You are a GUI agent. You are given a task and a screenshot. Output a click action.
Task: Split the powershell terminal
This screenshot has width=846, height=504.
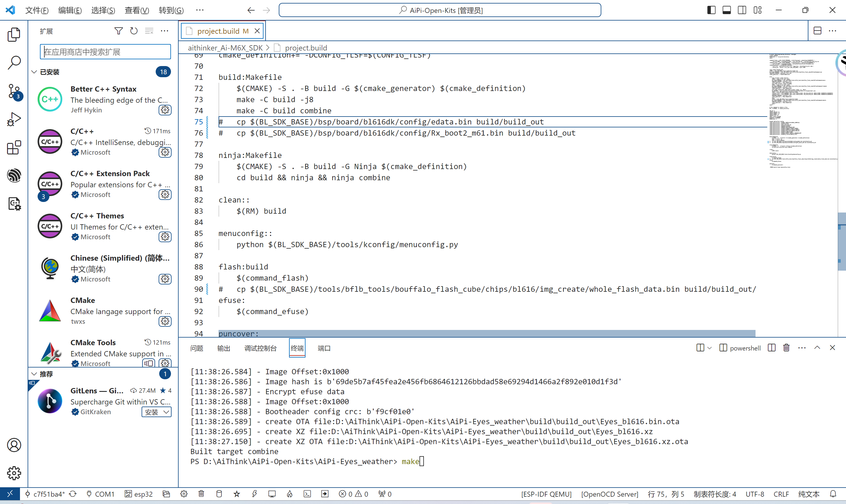[x=772, y=348]
